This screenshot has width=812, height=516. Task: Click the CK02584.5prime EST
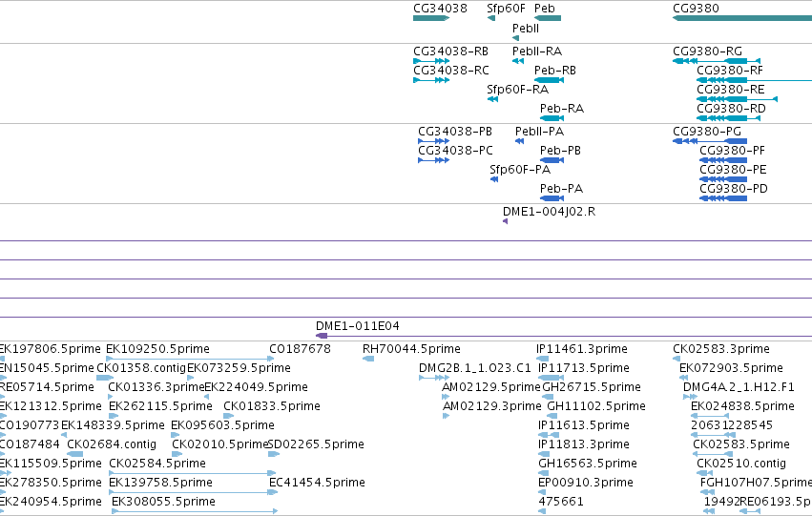coord(192,474)
